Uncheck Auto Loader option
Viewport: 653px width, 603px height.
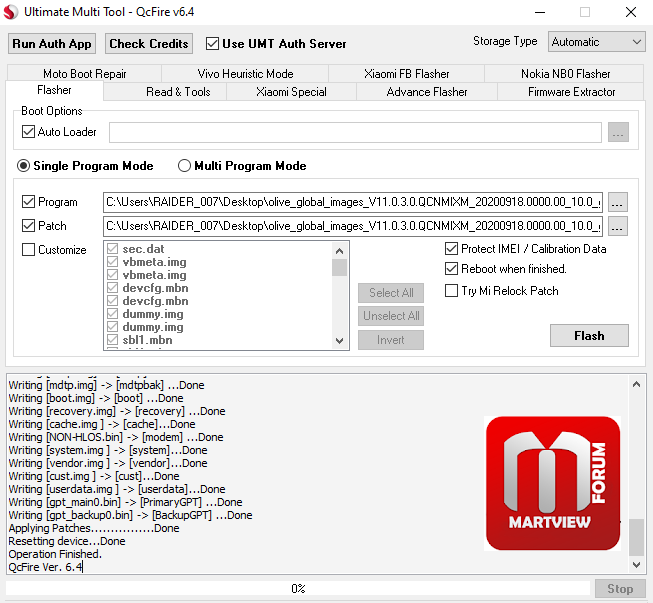(28, 132)
